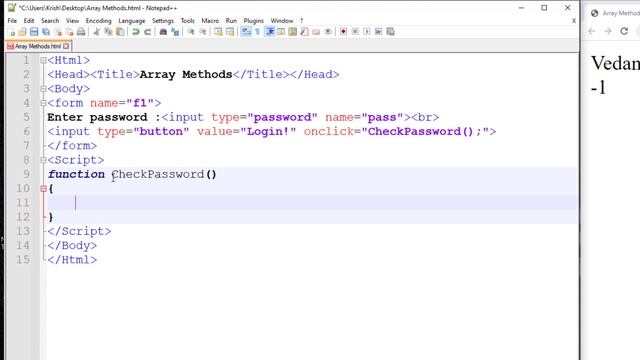Click line number 15 in the margin

tap(23, 260)
